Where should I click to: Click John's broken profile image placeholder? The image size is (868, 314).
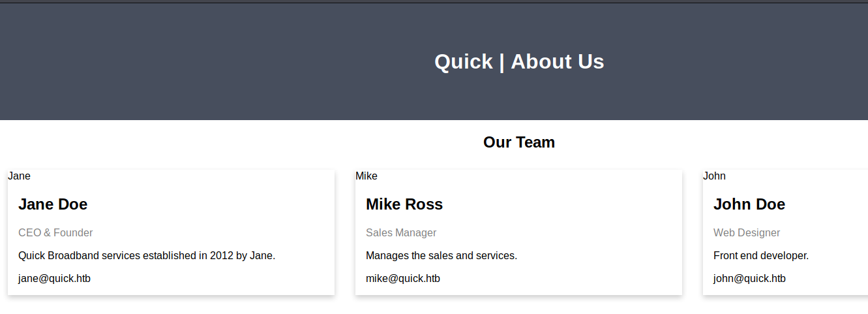pyautogui.click(x=714, y=176)
